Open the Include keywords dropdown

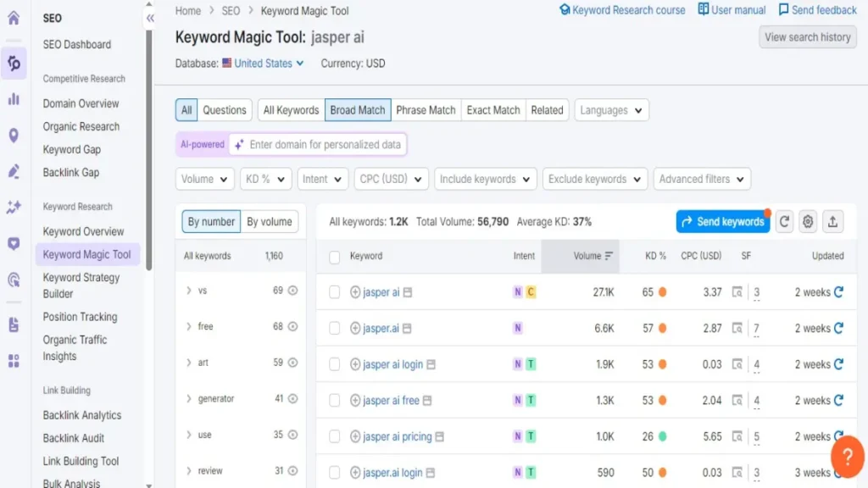tap(485, 180)
